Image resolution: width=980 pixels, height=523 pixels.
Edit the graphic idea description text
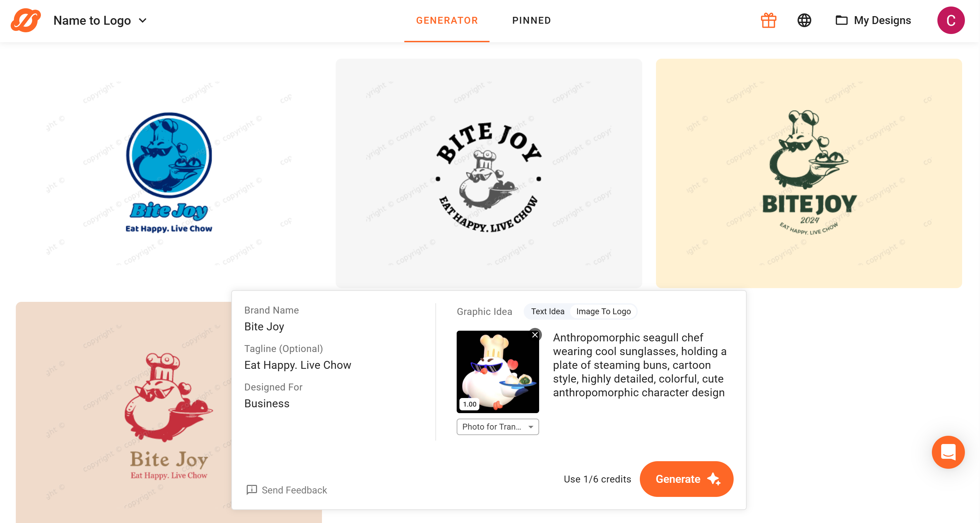(x=640, y=365)
